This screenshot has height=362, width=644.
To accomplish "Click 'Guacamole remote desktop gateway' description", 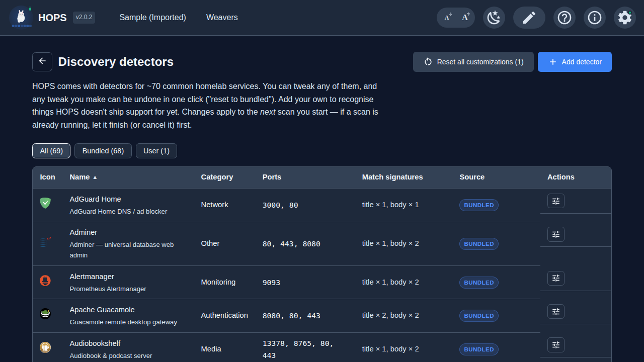I will (123, 322).
